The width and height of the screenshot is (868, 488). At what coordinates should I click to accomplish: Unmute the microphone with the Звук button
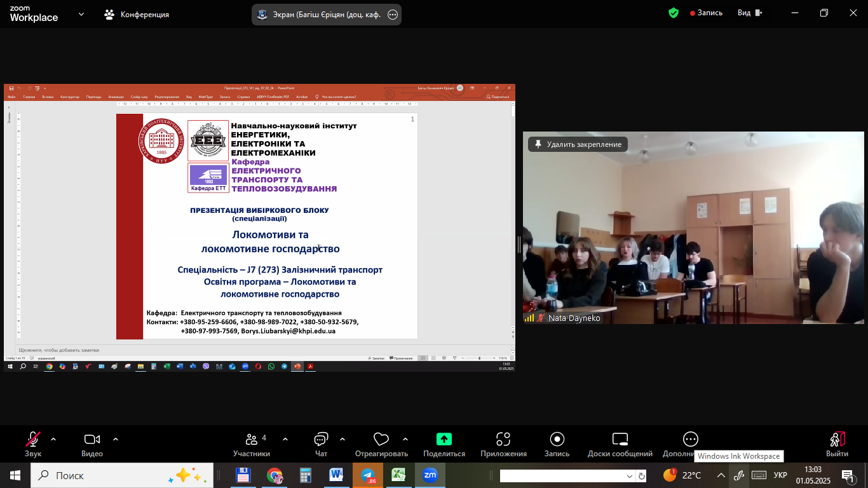pos(33,445)
